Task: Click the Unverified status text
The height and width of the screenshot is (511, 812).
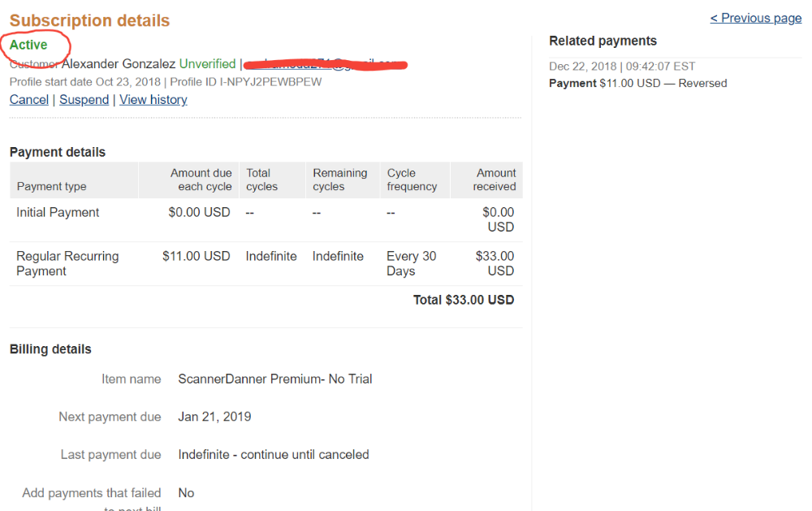Action: [207, 63]
